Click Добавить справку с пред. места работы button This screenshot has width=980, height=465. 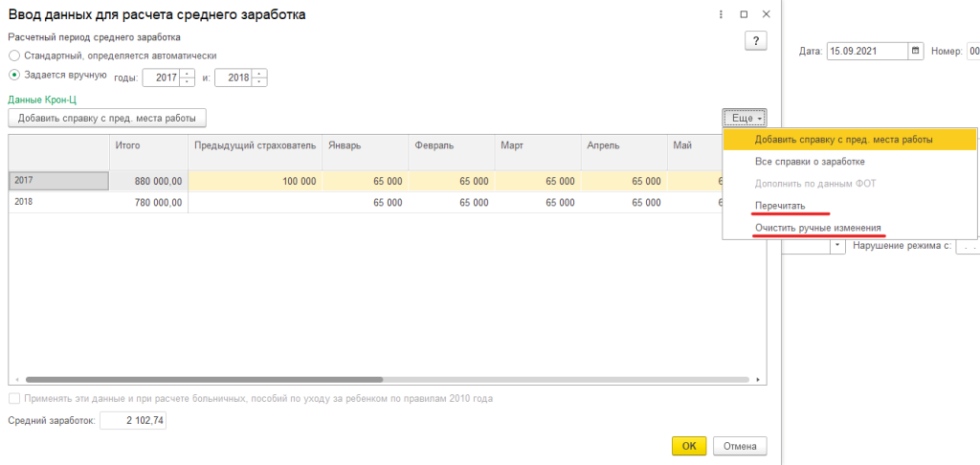[x=107, y=119]
